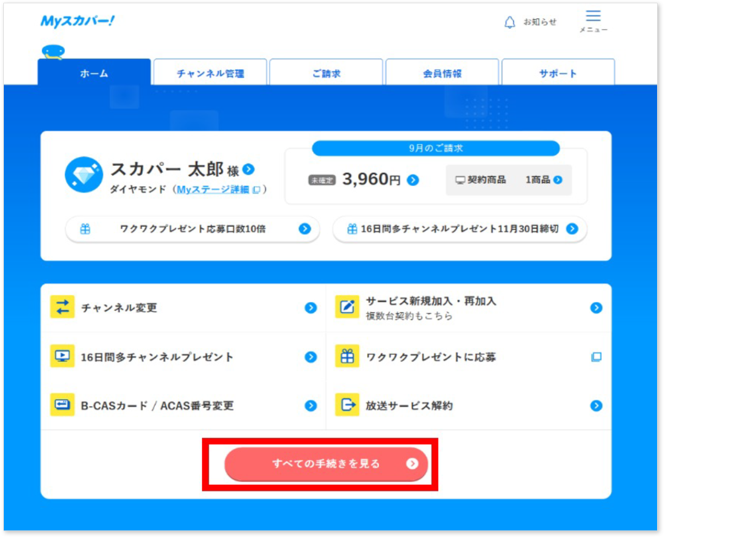Click gift icon in ワクワクプレゼント応募口数10倍 banner
The height and width of the screenshot is (538, 756).
point(85,229)
